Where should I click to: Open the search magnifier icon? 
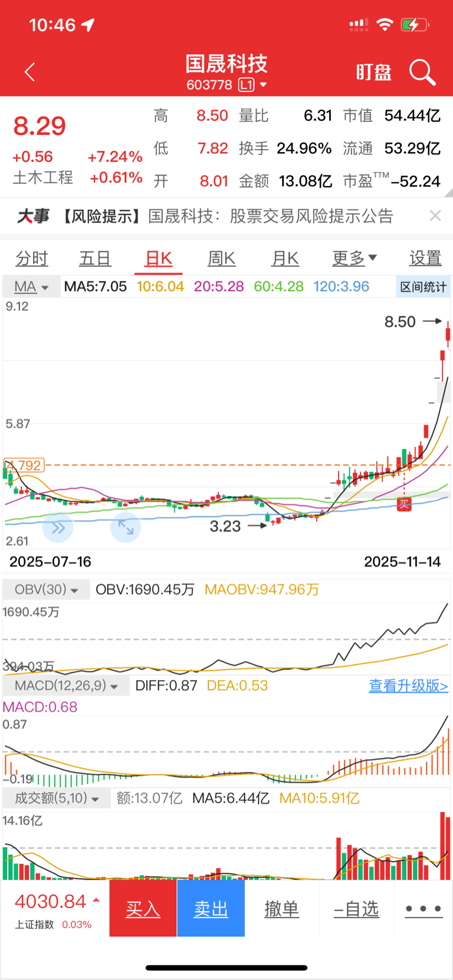[x=422, y=72]
